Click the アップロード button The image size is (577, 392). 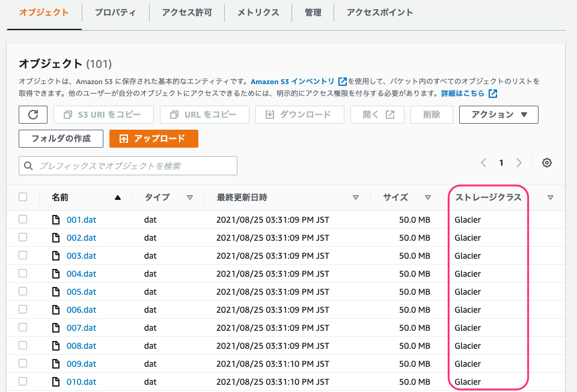pyautogui.click(x=154, y=139)
